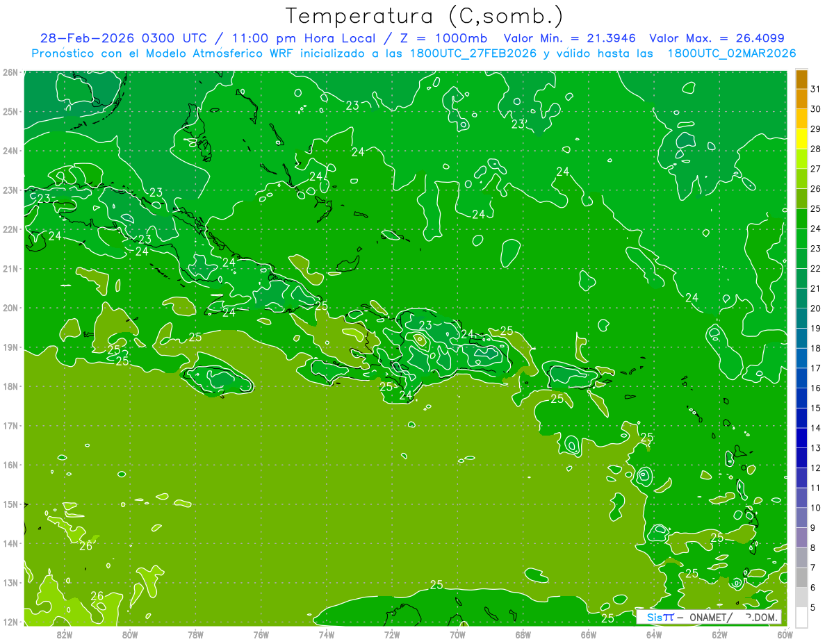The height and width of the screenshot is (644, 834).
Task: Click the title "Temperatura (C,somb.)"
Action: [x=425, y=17]
